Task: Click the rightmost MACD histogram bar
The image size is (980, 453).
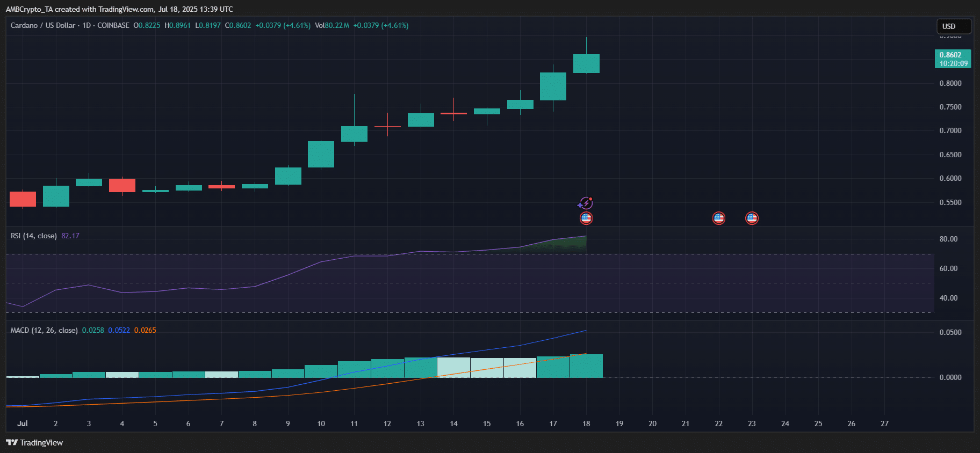Action: pyautogui.click(x=586, y=366)
